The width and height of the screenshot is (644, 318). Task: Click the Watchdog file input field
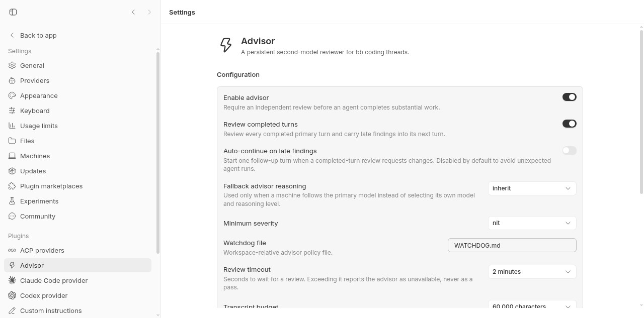[512, 245]
